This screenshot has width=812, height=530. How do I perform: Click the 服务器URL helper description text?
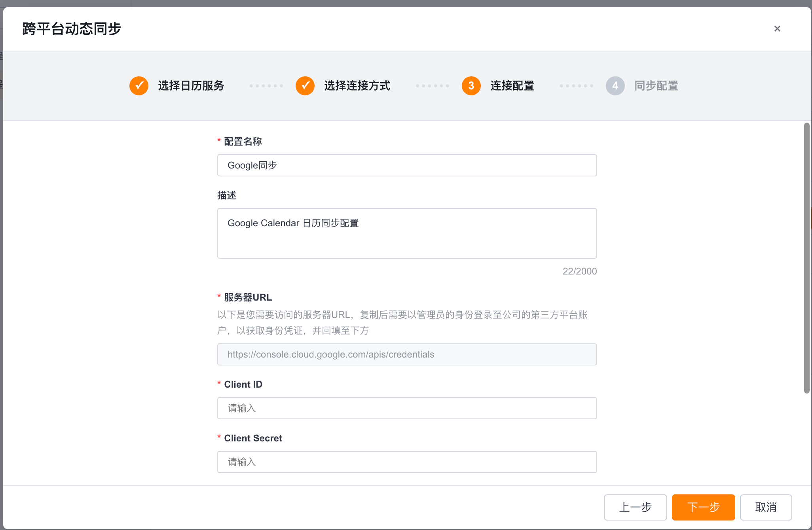pyautogui.click(x=402, y=323)
